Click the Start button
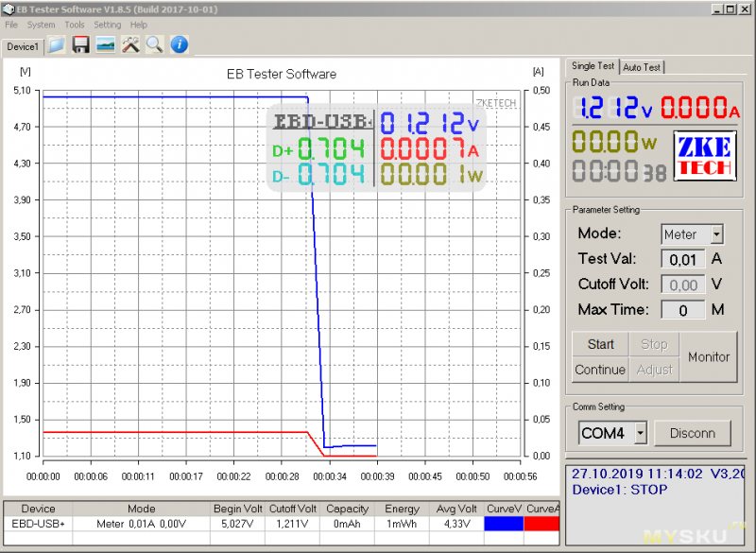 coord(600,344)
